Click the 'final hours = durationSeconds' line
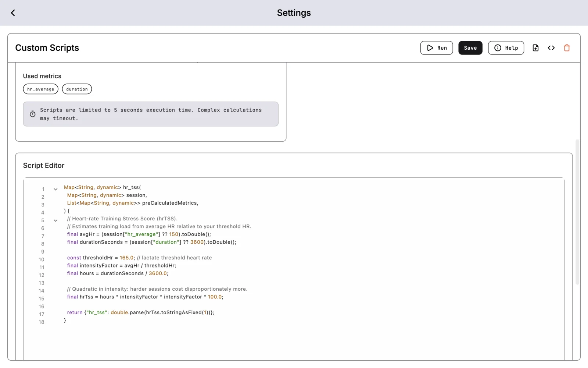This screenshot has height=368, width=588. 118,273
